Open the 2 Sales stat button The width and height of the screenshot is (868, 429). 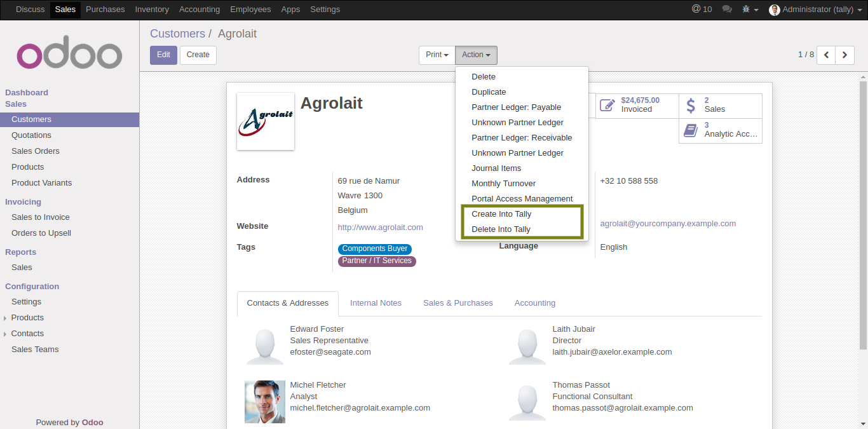[721, 106]
